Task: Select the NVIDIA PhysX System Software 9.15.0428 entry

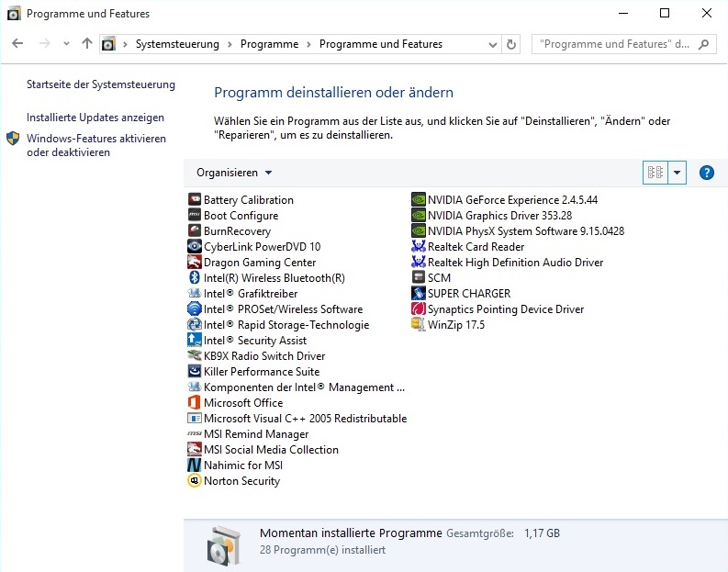Action: pyautogui.click(x=518, y=230)
